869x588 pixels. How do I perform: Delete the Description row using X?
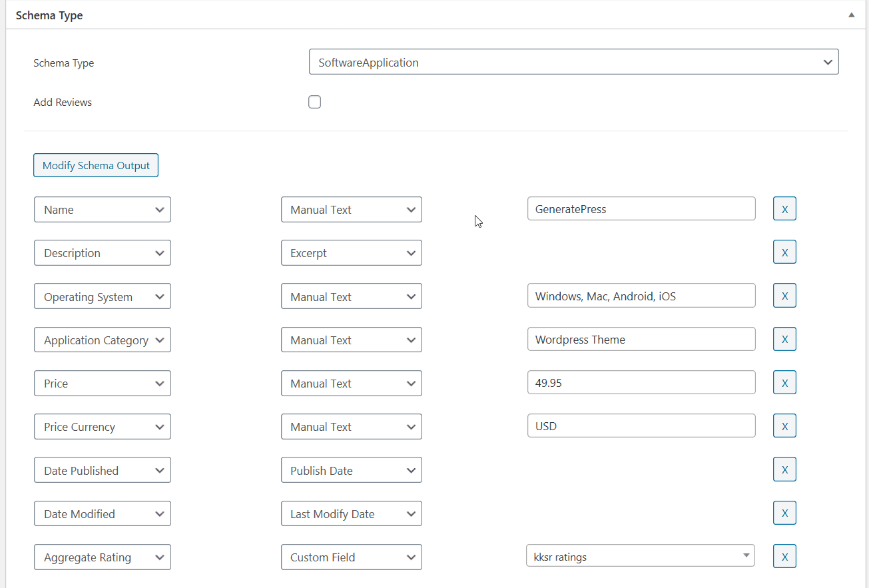(x=784, y=252)
